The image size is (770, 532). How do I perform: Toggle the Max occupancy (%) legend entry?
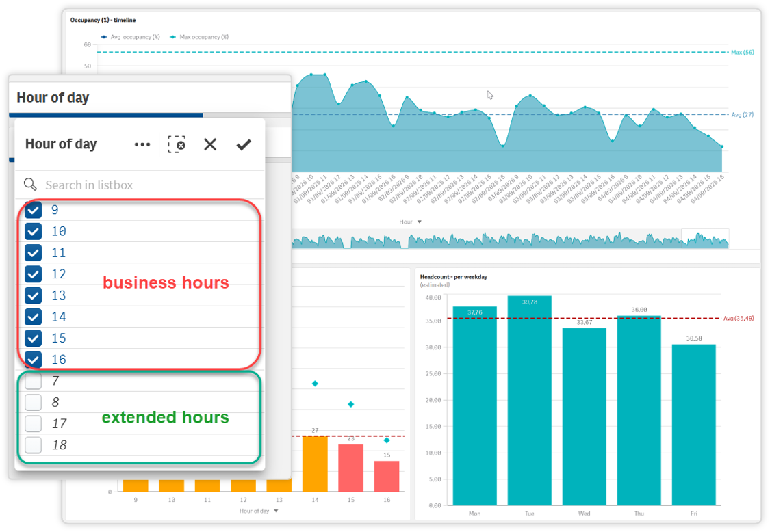(199, 37)
